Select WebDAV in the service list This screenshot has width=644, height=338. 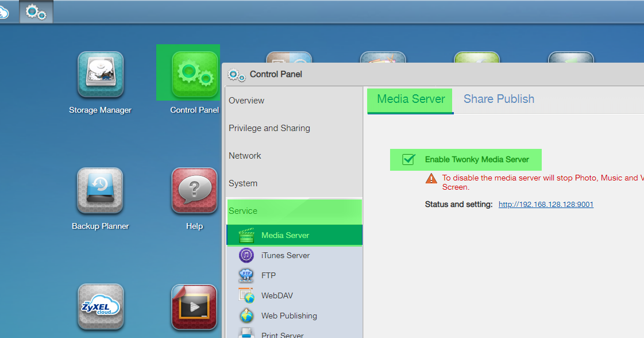[277, 295]
